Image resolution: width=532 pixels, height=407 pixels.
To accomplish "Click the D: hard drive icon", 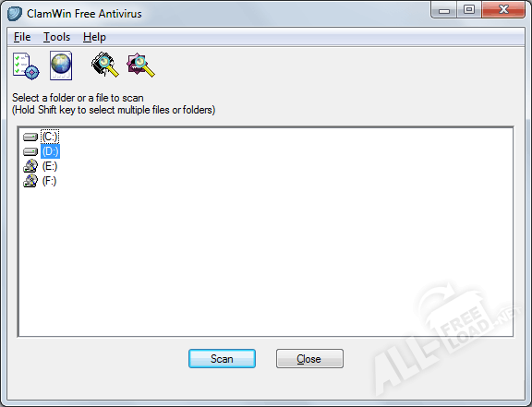I will tap(30, 151).
